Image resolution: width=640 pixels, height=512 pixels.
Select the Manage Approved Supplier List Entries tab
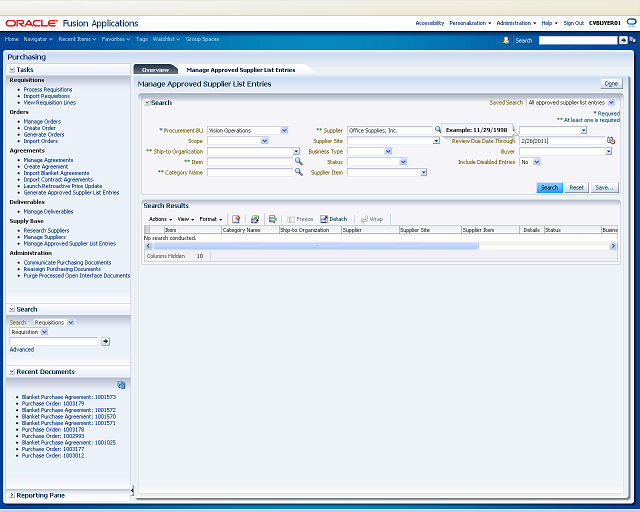point(241,70)
